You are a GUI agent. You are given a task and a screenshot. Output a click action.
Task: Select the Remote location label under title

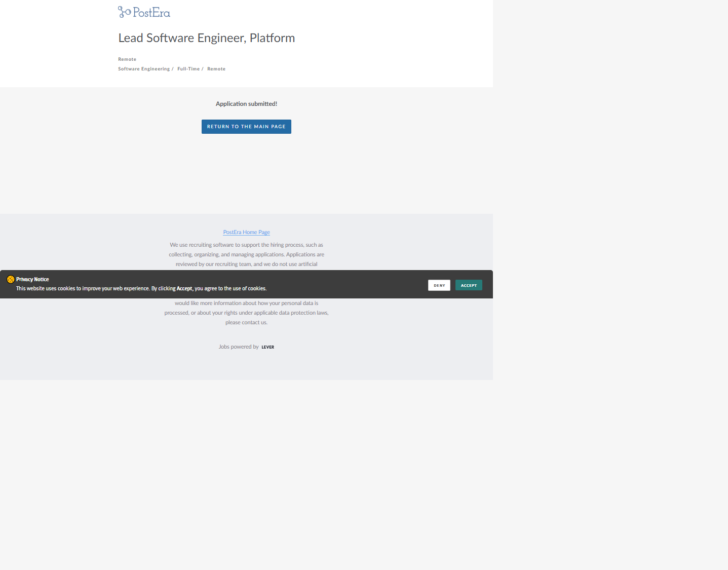point(127,59)
